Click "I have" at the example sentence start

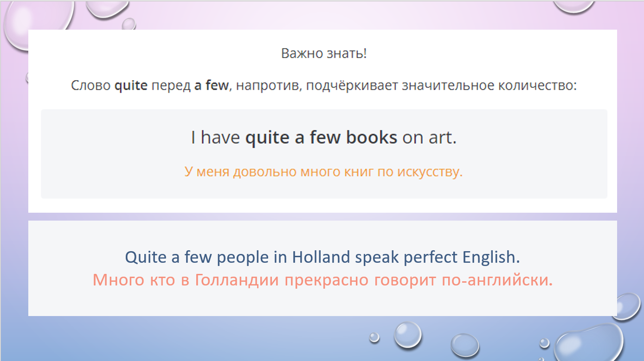(x=215, y=138)
